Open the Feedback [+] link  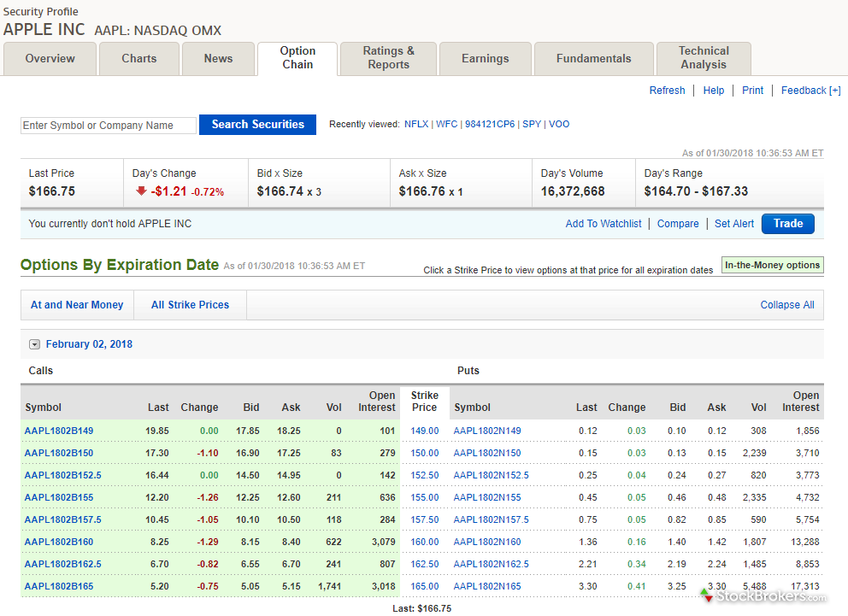(x=810, y=91)
